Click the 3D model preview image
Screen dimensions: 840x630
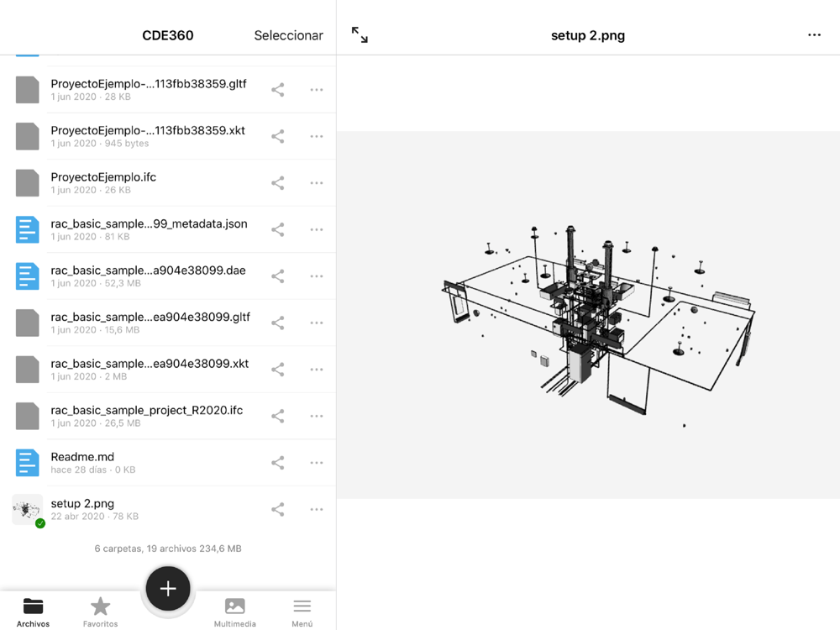(x=588, y=315)
